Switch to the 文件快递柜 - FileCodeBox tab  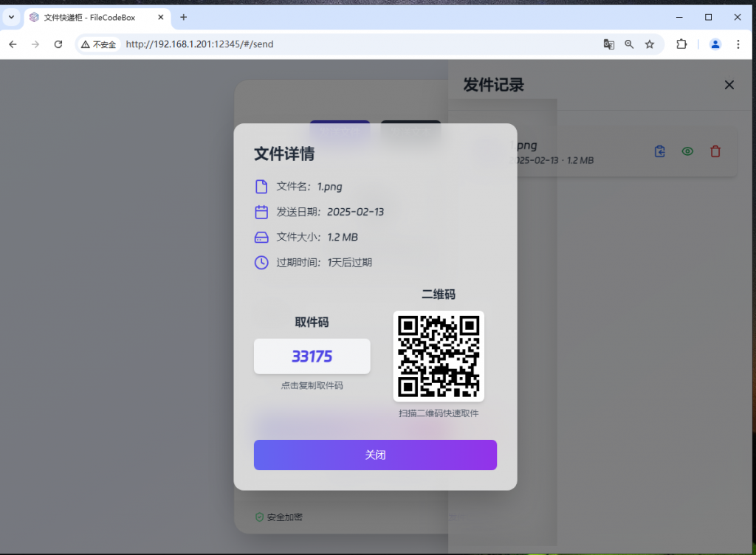pos(89,16)
